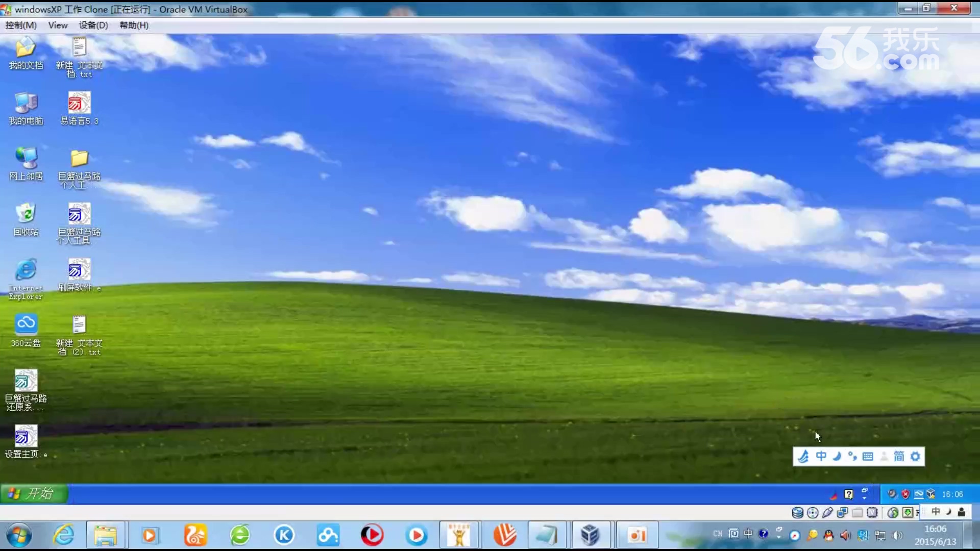Select the 我的文档 desktop icon

pyautogui.click(x=26, y=53)
